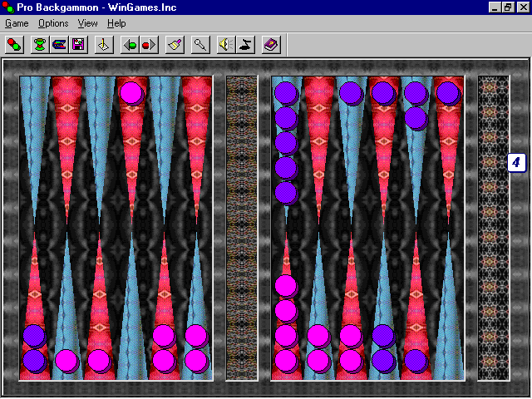Open the Game menu

pyautogui.click(x=17, y=23)
